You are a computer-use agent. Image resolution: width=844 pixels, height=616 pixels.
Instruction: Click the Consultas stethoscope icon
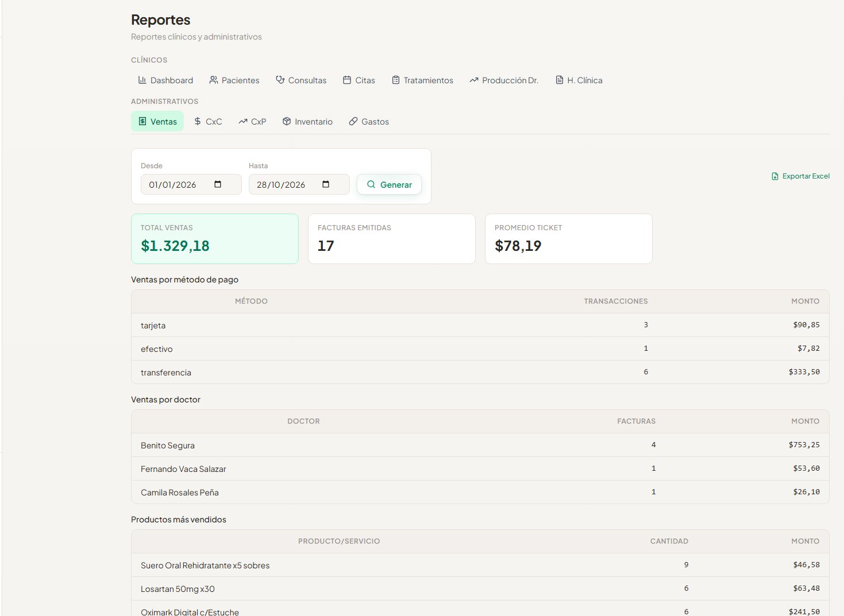[280, 80]
